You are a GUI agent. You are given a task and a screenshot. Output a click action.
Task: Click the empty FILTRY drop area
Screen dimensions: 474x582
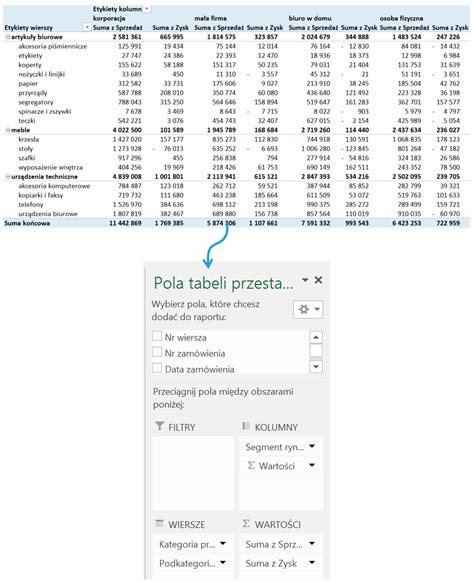click(193, 473)
